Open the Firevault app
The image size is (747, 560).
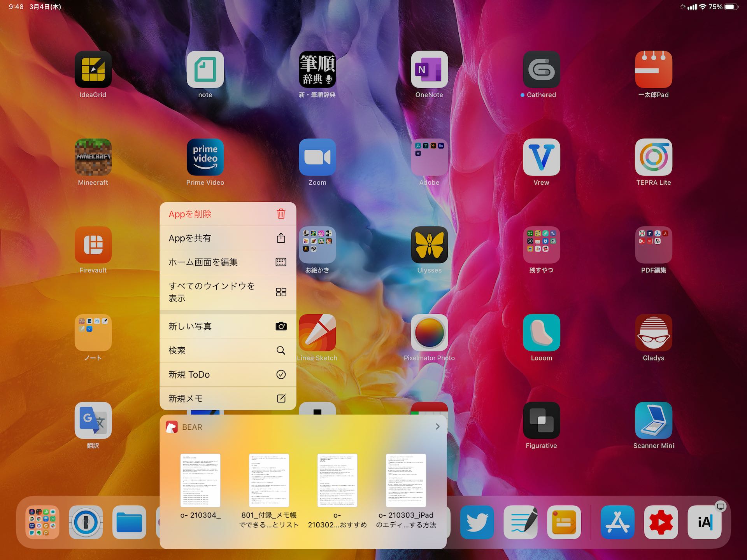[x=93, y=245]
